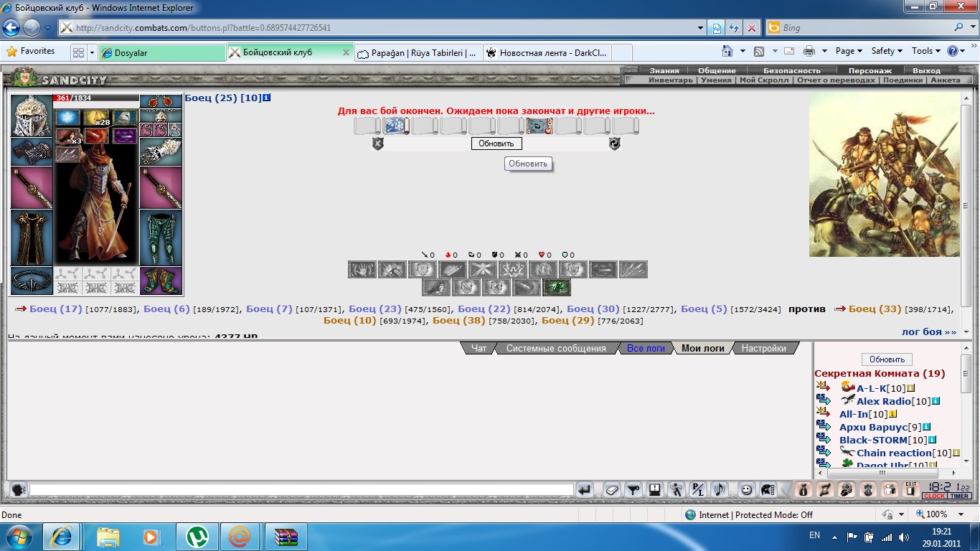
Task: Click the Умения menu link
Action: [x=716, y=80]
